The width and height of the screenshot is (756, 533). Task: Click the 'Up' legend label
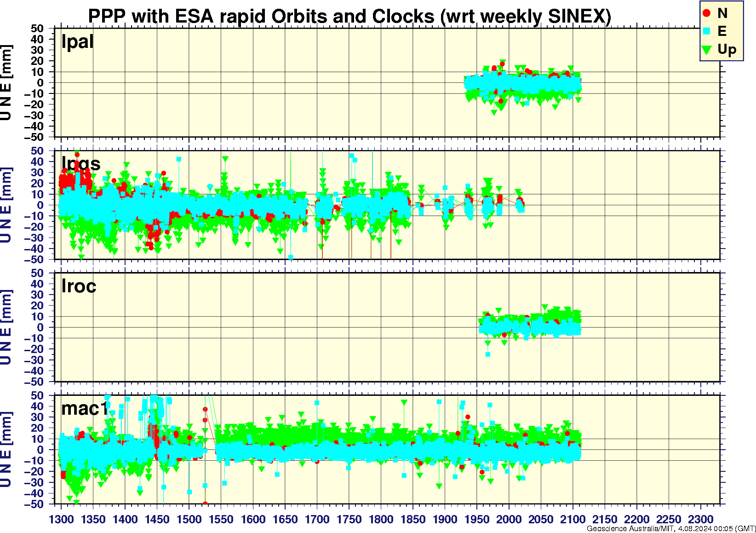[x=727, y=49]
